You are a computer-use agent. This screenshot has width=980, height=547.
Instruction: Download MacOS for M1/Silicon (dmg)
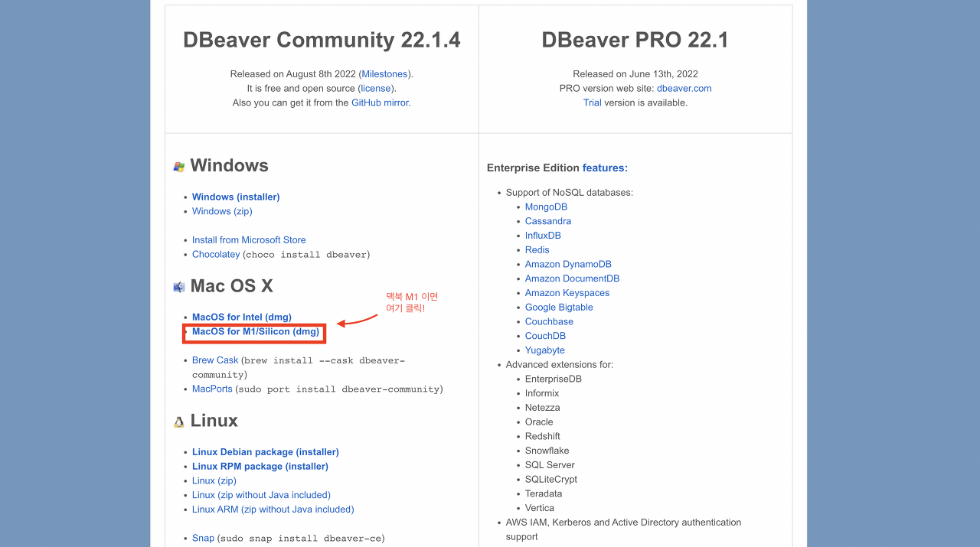(256, 332)
